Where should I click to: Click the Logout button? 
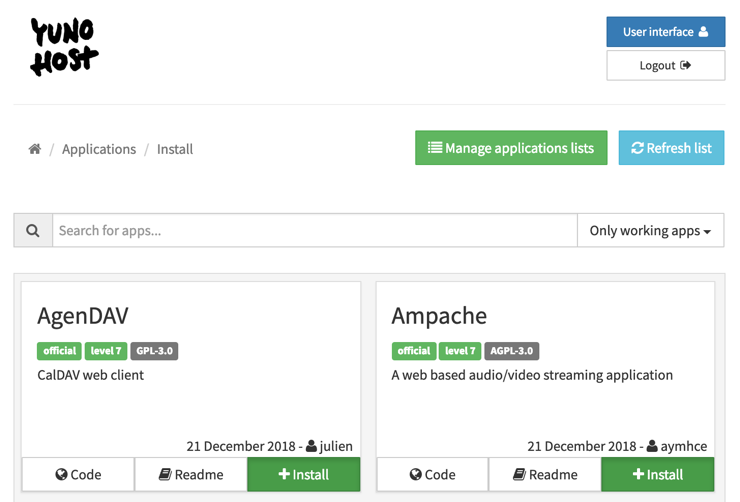[x=665, y=65]
